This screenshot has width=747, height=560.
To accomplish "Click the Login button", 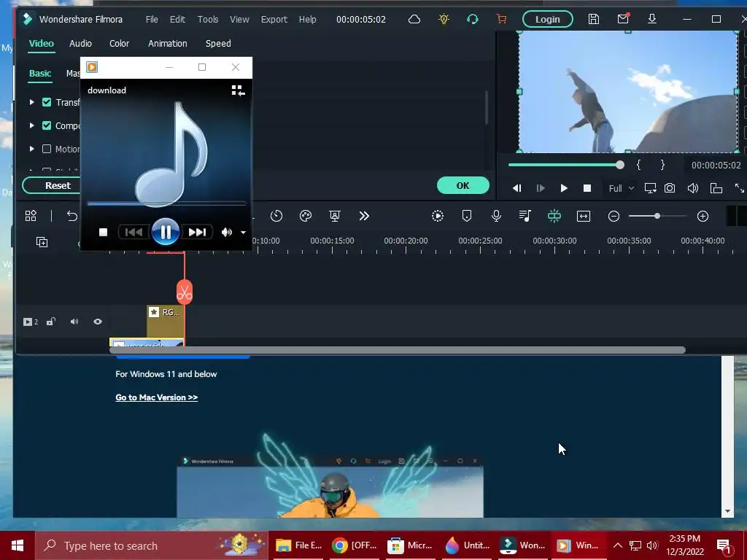I will (547, 19).
